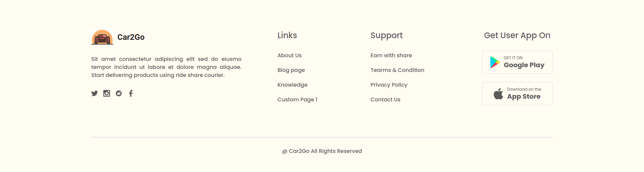The width and height of the screenshot is (644, 172).
Task: Click the Car2Go car logo image
Action: coord(102,37)
